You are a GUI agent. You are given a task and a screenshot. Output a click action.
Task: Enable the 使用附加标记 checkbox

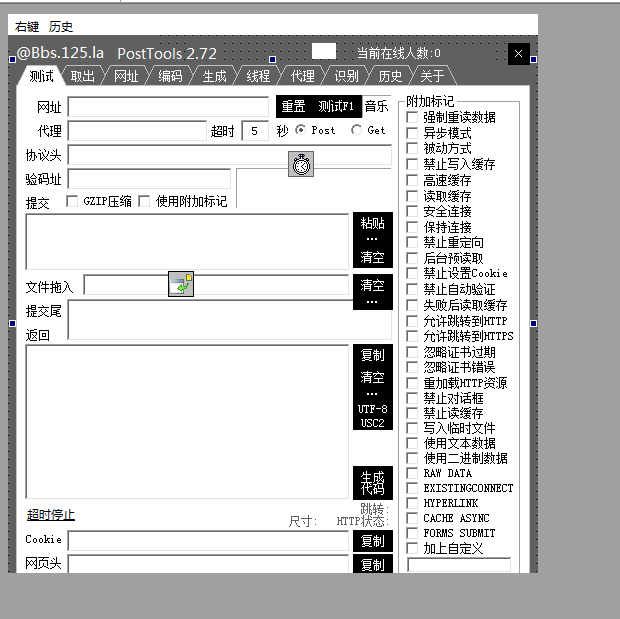click(144, 201)
